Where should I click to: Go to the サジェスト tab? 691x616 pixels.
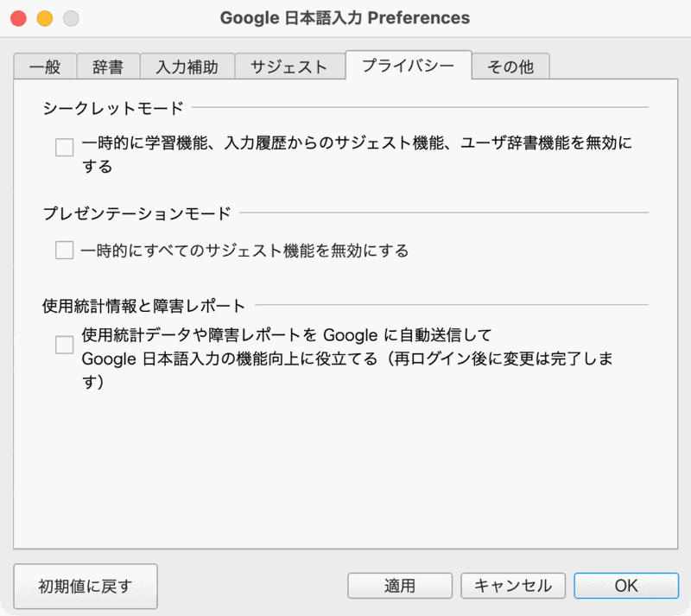(289, 67)
